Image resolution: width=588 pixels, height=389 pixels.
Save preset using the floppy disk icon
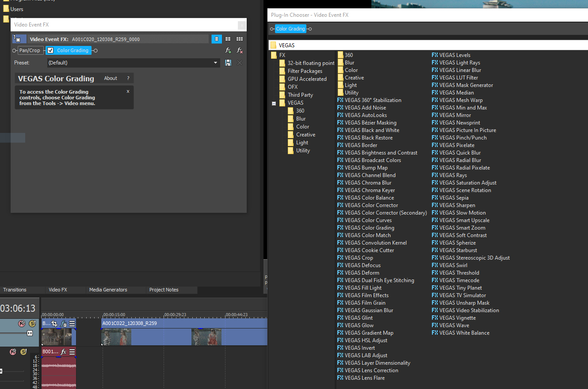point(228,63)
